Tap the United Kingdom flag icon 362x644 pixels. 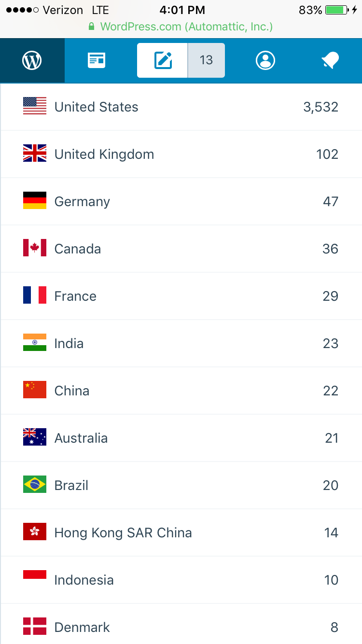(x=35, y=154)
